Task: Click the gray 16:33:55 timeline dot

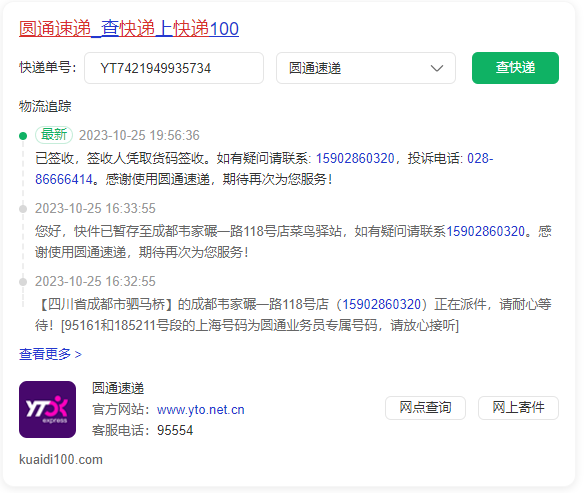Action: 23,209
